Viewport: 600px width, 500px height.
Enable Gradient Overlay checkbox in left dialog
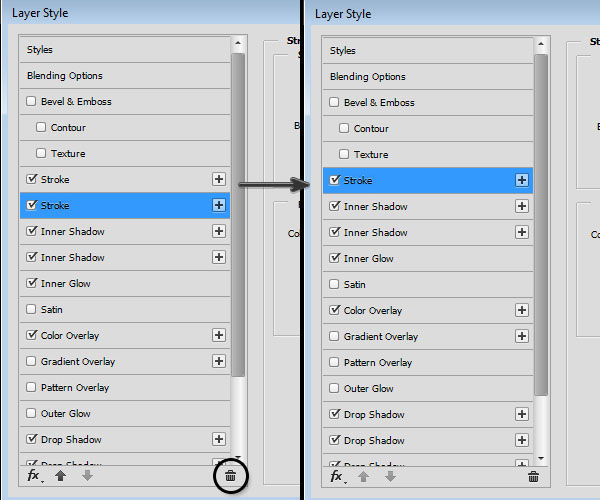(31, 362)
